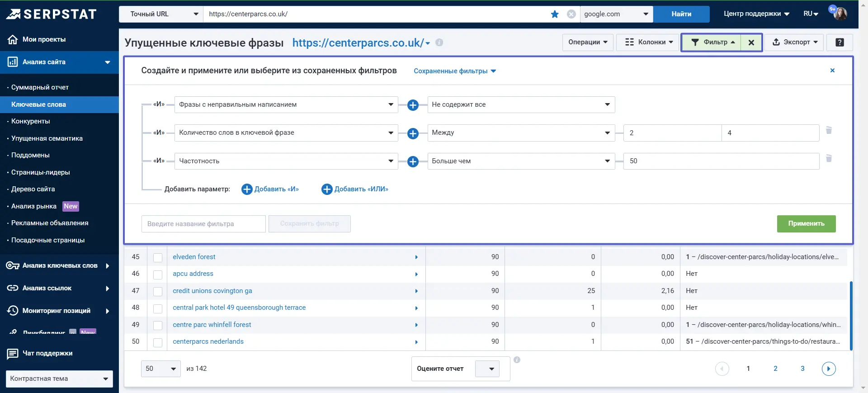Viewport: 868px width, 393px height.
Task: Click the plus icon next to Фразы с неправильным написанием
Action: (413, 105)
